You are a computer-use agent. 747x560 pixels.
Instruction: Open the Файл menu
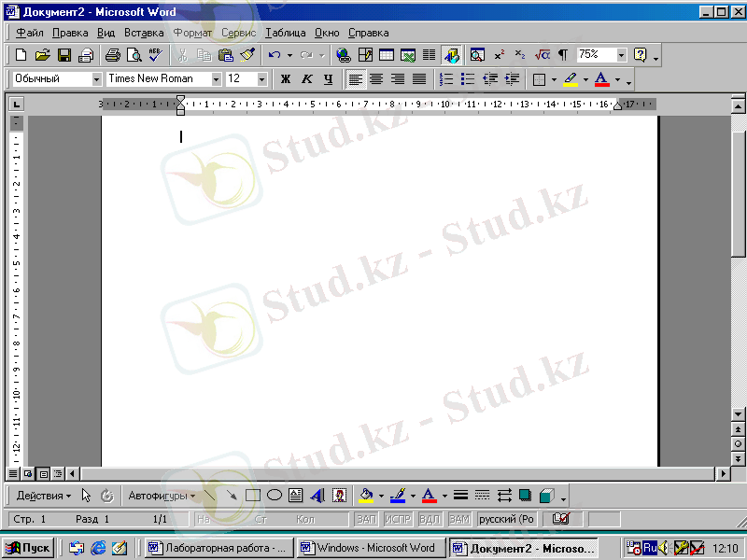(30, 33)
